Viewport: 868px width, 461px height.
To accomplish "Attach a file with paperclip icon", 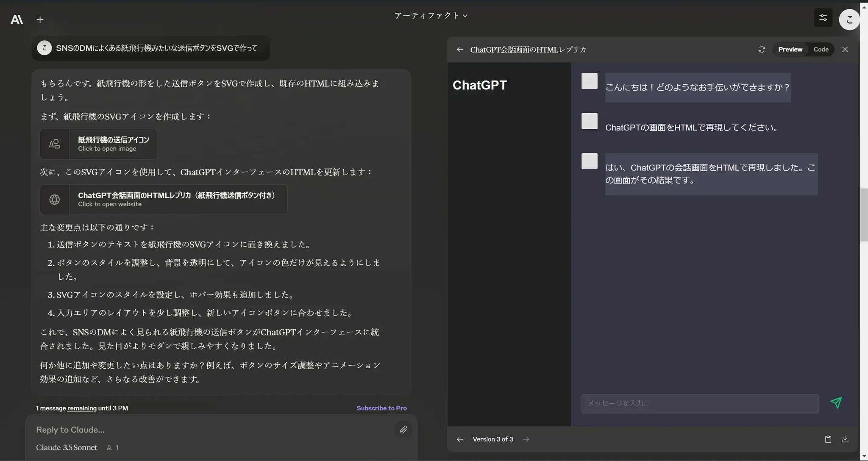I will (403, 430).
